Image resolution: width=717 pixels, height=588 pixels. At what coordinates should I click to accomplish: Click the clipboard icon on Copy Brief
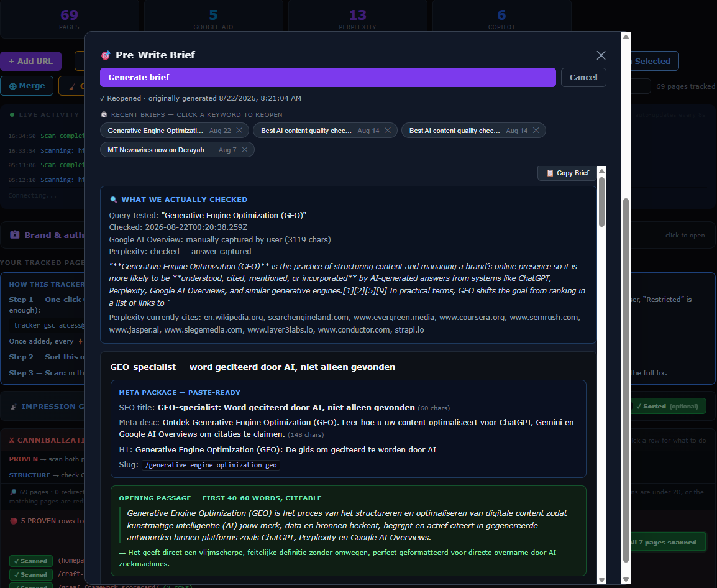click(550, 173)
